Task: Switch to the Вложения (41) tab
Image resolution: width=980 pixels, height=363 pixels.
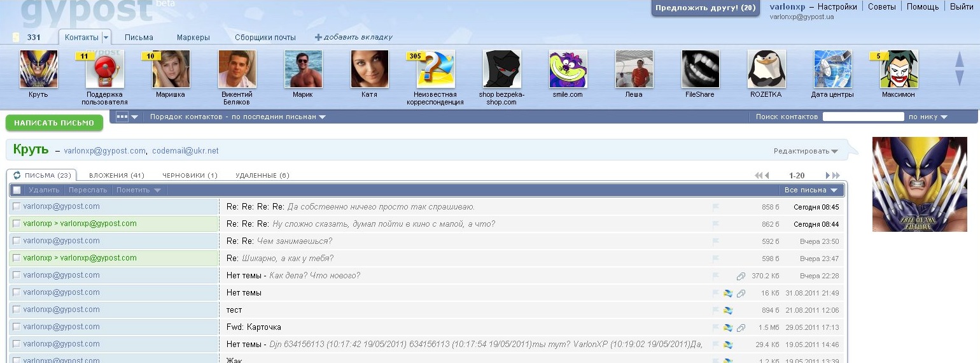Action: (x=116, y=175)
